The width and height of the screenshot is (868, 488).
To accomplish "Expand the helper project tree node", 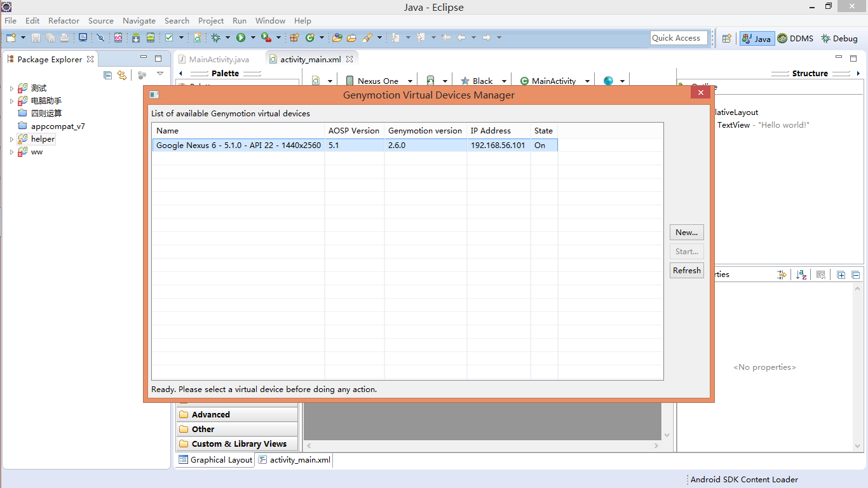I will [11, 139].
